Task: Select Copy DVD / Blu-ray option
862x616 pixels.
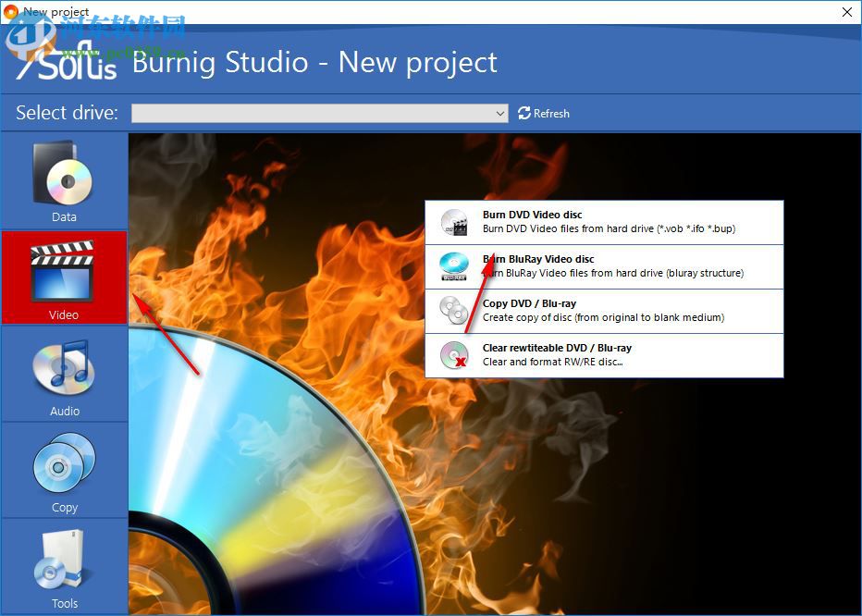Action: 601,310
